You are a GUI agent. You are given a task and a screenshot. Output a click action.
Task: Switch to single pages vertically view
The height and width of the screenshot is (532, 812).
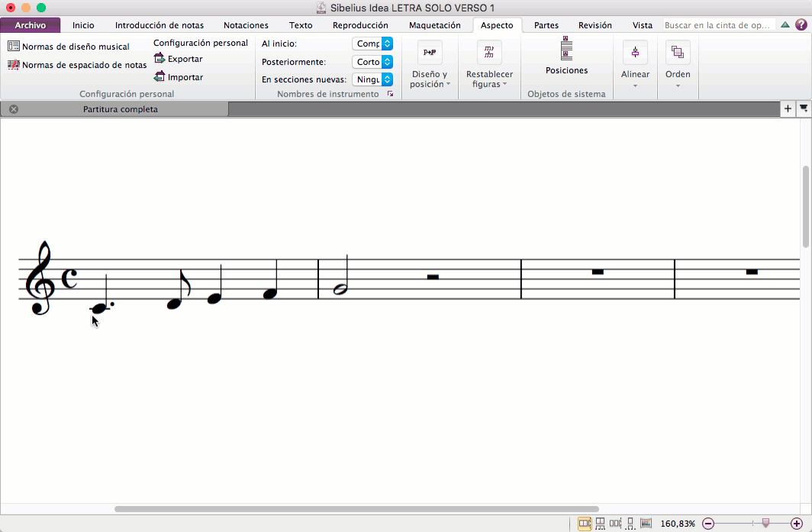(x=630, y=524)
